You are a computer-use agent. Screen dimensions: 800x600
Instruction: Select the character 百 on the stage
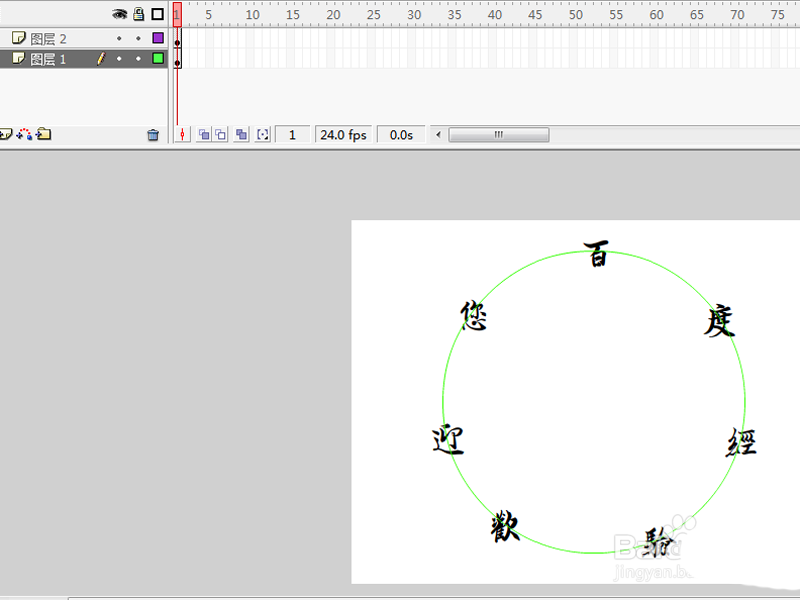point(596,254)
